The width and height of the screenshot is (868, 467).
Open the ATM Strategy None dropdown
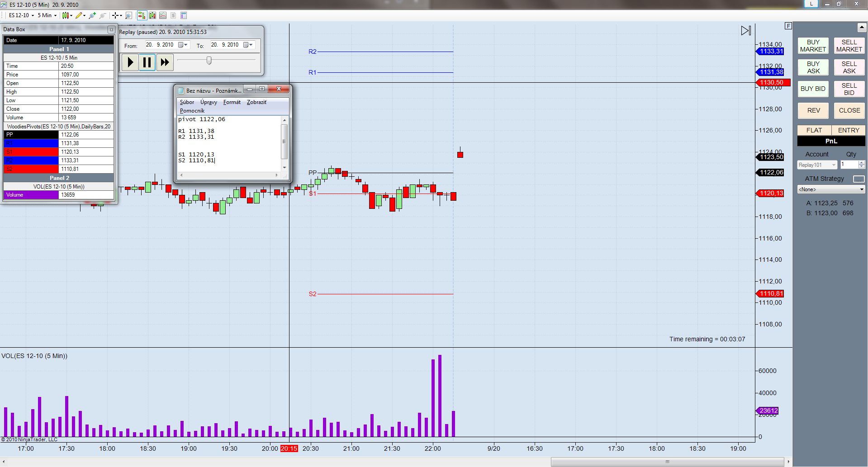[831, 189]
